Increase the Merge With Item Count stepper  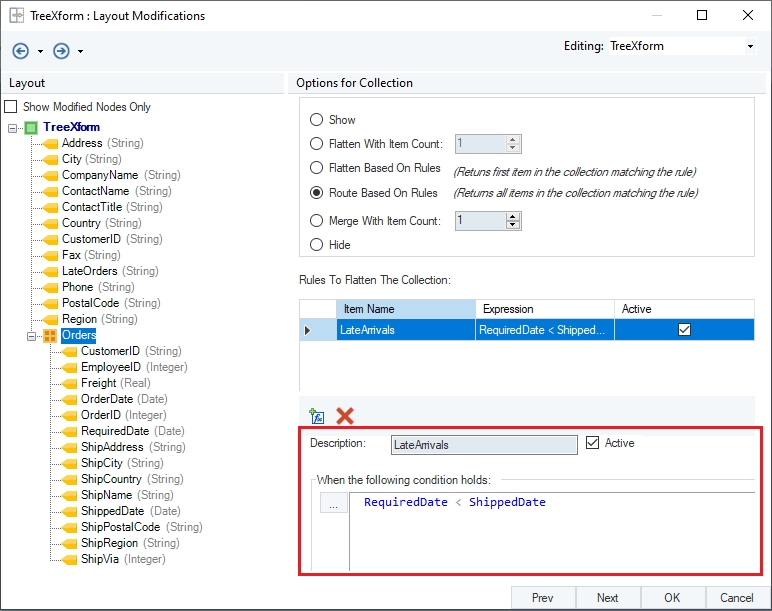[513, 216]
